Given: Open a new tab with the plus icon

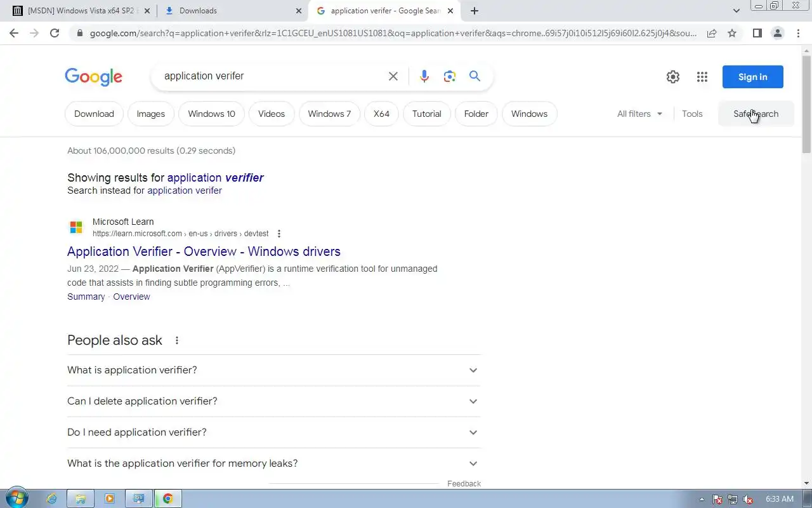Looking at the screenshot, I should tap(475, 11).
